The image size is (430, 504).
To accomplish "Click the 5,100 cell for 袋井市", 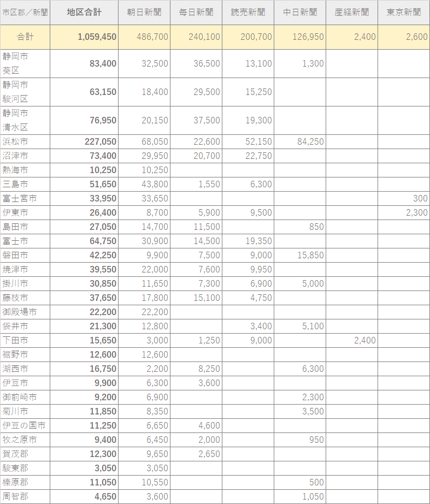I will click(300, 326).
